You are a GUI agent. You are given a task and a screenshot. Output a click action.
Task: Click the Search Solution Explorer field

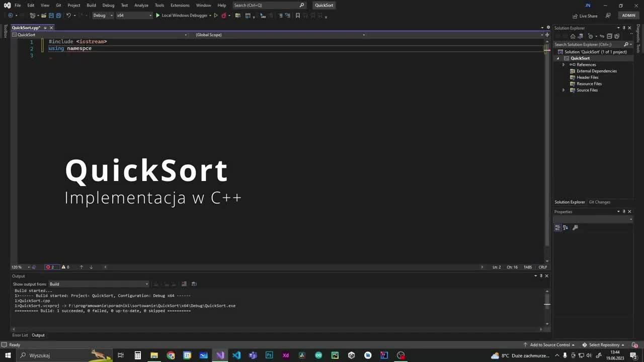click(x=588, y=44)
